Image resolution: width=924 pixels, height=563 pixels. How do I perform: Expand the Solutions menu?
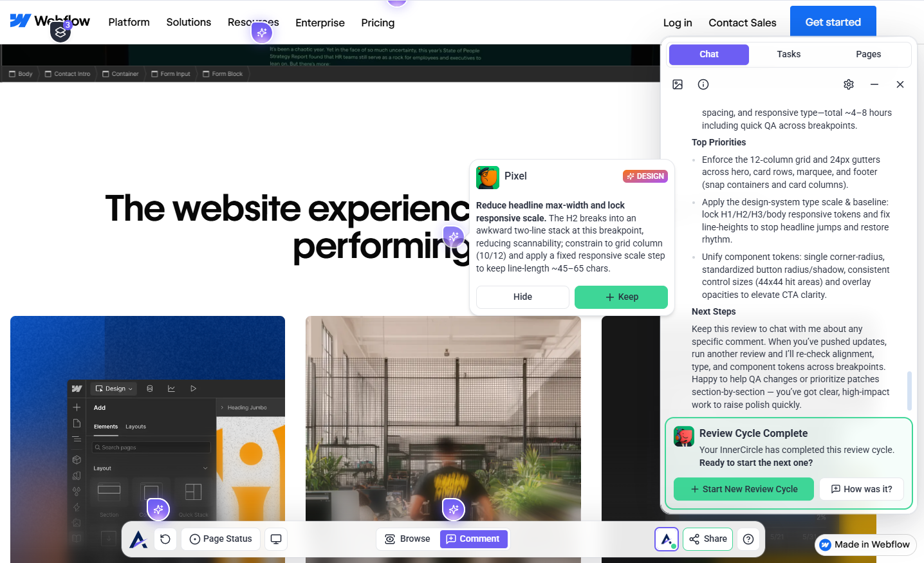pos(189,22)
